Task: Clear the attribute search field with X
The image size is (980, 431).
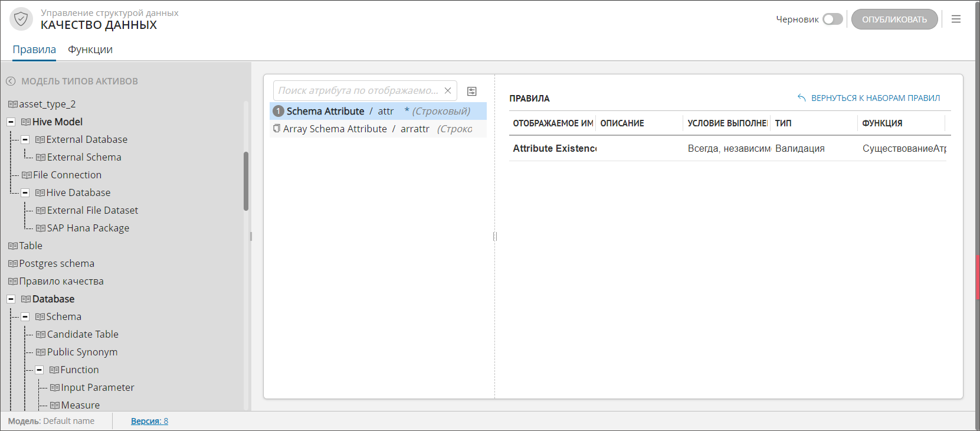Action: [x=448, y=90]
